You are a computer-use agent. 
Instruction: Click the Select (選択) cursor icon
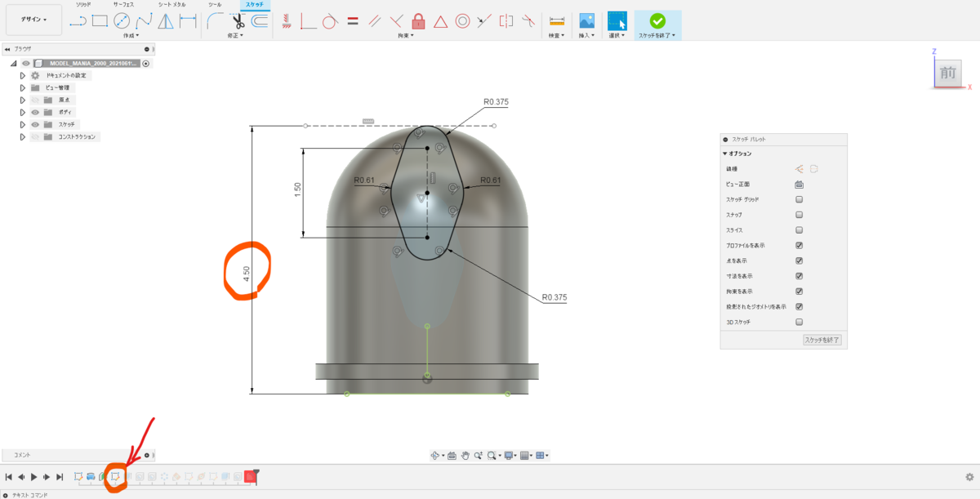(617, 21)
